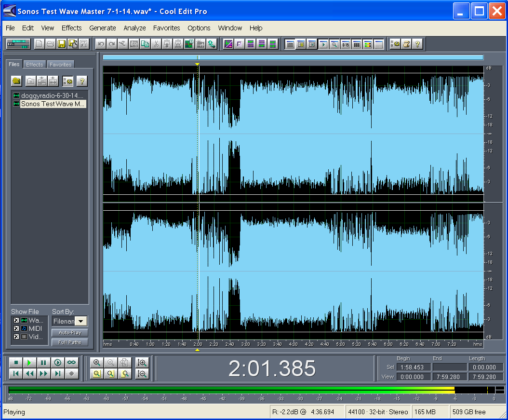Click the Copy toolbar icon
Image resolution: width=508 pixels, height=420 pixels.
point(145,44)
